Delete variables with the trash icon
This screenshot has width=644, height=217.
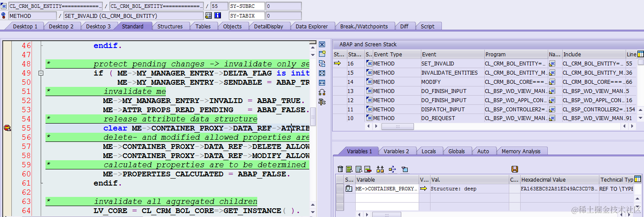341,169
